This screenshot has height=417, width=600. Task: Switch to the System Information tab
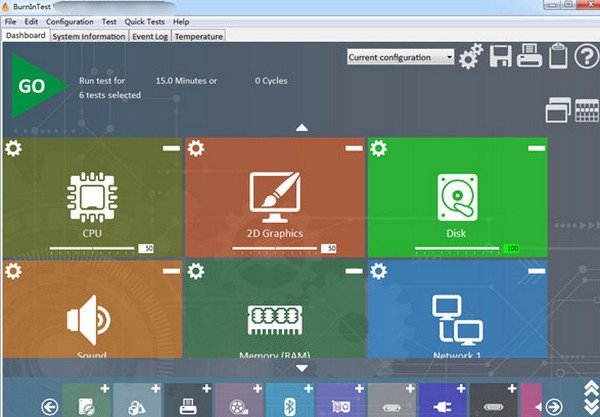pos(89,36)
